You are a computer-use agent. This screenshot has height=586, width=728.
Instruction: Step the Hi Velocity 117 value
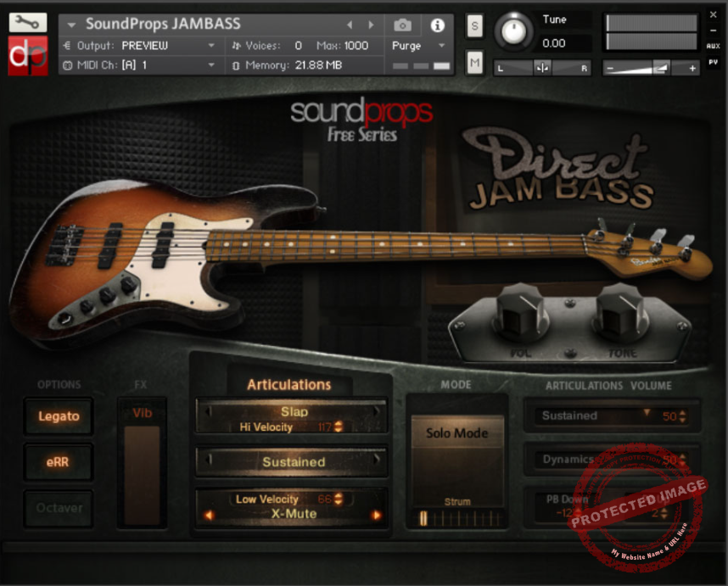tap(339, 427)
